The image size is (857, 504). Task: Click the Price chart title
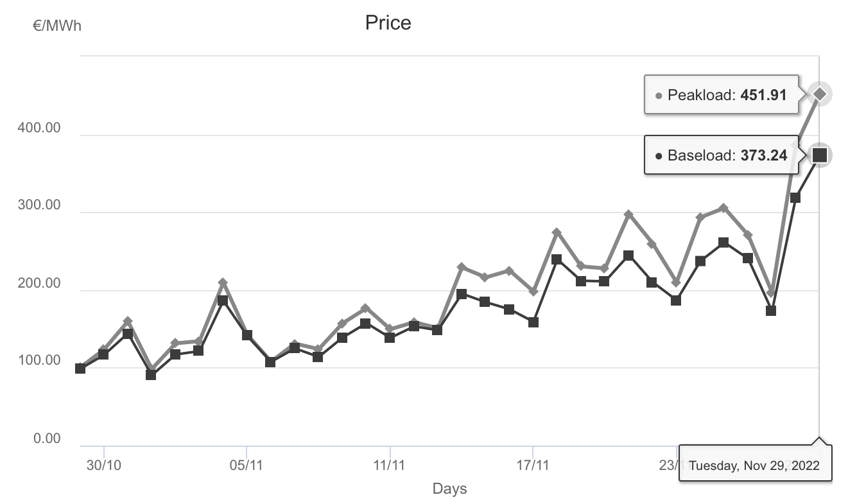[x=388, y=23]
